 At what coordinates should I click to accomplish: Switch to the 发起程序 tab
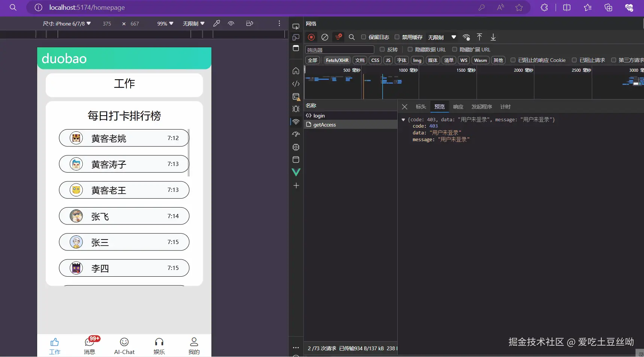[482, 107]
